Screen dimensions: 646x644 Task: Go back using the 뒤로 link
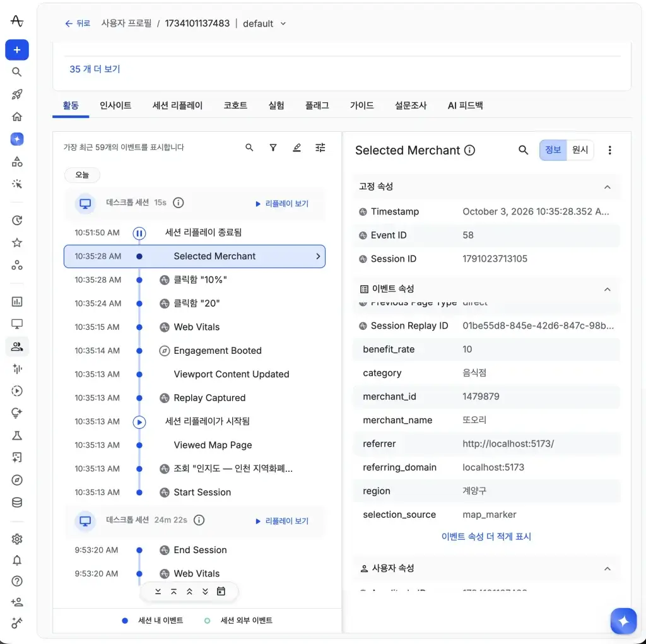[x=78, y=23]
